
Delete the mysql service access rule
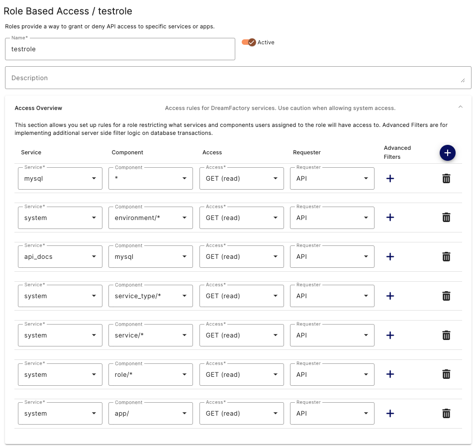(446, 178)
